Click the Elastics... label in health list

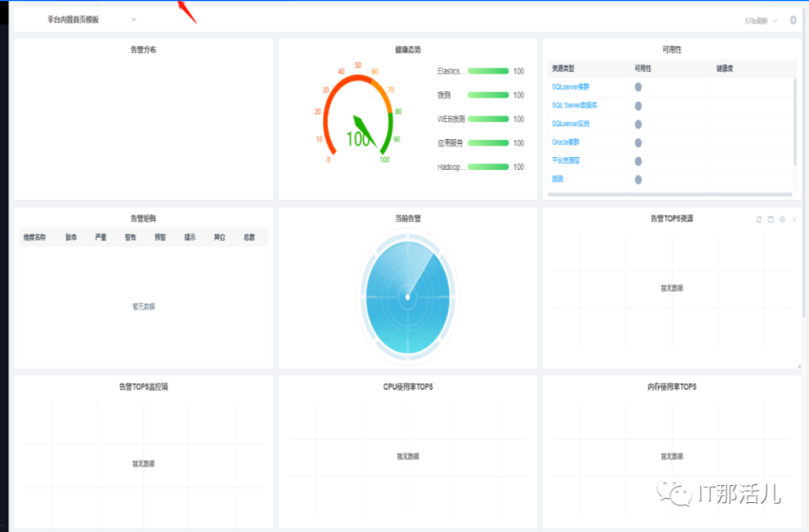pos(451,71)
